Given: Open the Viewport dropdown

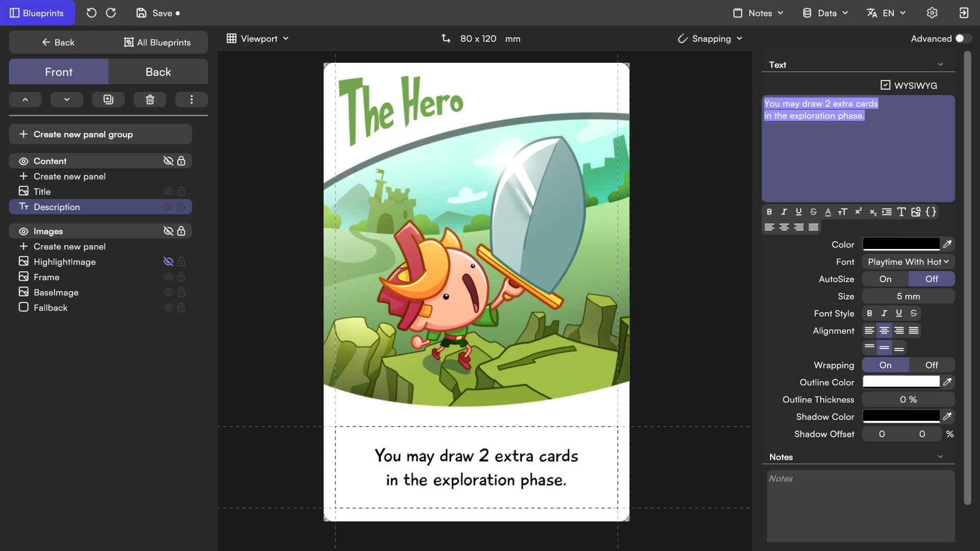Looking at the screenshot, I should (x=258, y=39).
